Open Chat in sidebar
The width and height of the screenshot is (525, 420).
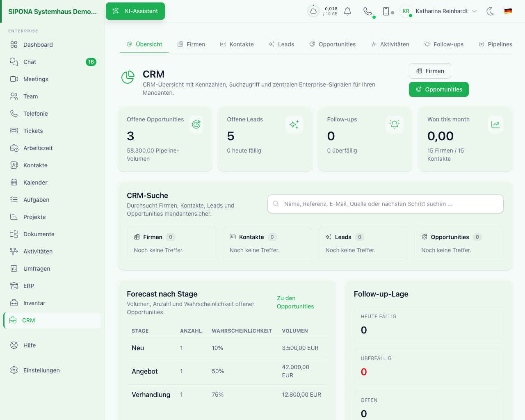pyautogui.click(x=52, y=62)
